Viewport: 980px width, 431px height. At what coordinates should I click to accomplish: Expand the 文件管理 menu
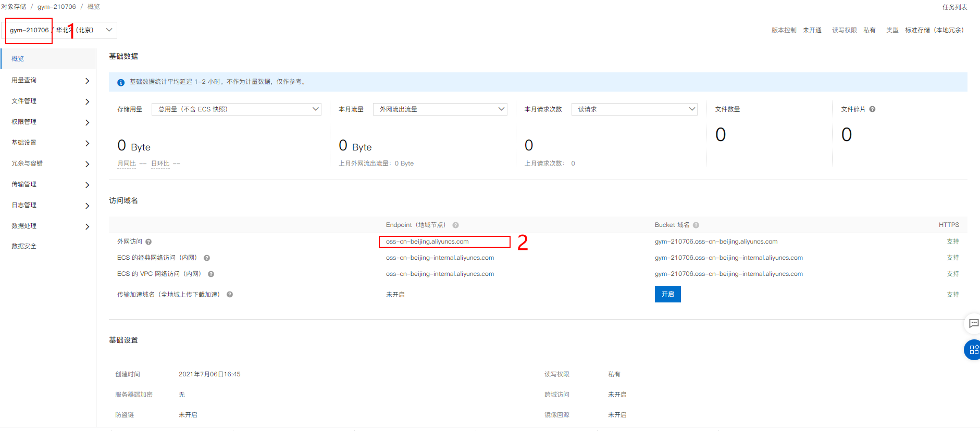point(48,101)
